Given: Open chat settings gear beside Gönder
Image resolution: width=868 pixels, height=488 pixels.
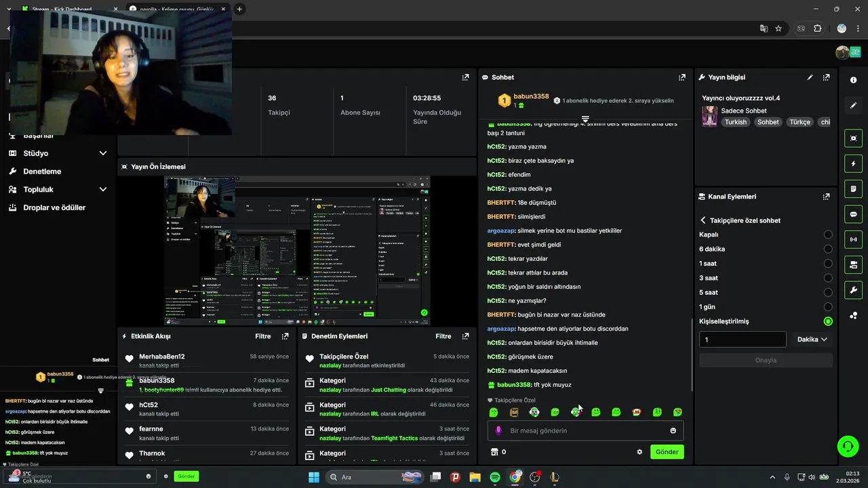Looking at the screenshot, I should point(639,452).
